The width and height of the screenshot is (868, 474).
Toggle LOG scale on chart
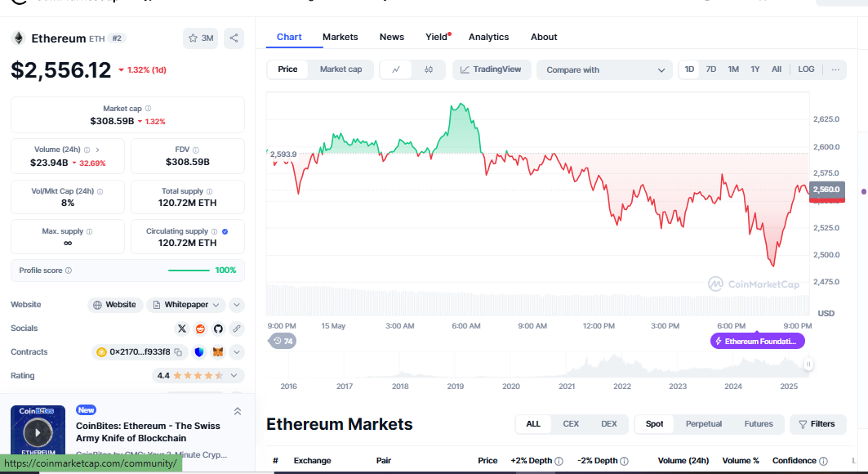(806, 69)
